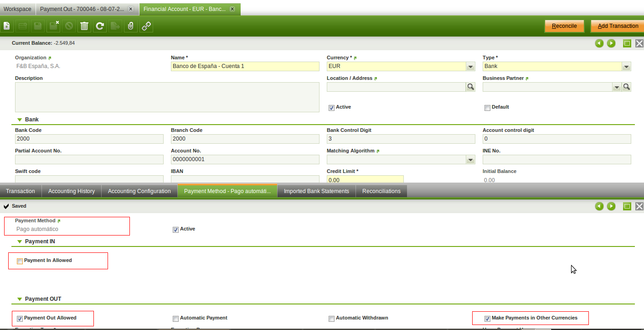Click the Add Transaction button
Viewport: 644px width, 330px height.
tap(618, 26)
